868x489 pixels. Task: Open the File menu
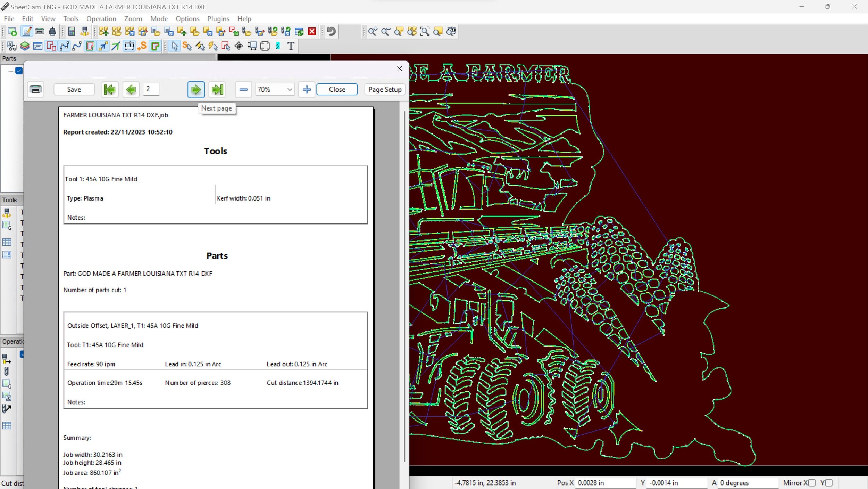click(x=9, y=19)
